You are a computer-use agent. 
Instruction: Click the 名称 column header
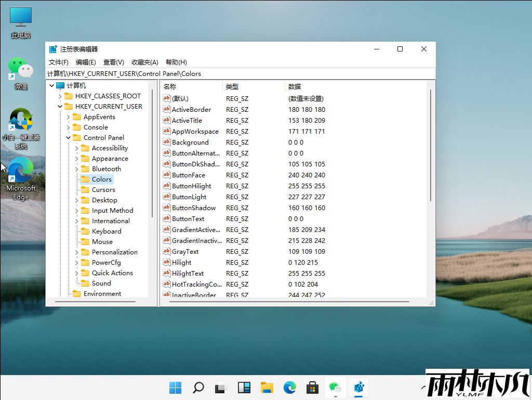tap(170, 86)
